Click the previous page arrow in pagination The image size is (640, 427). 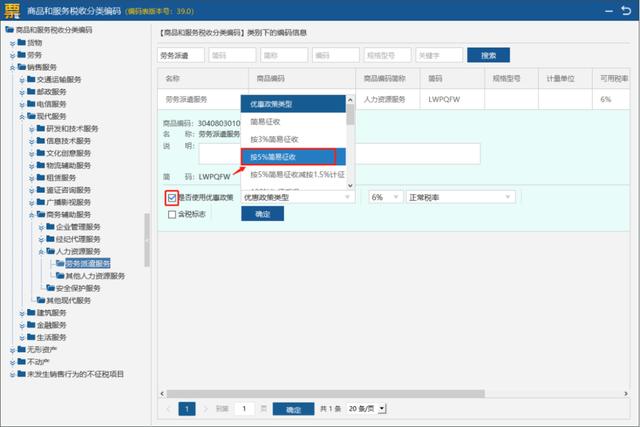click(169, 409)
